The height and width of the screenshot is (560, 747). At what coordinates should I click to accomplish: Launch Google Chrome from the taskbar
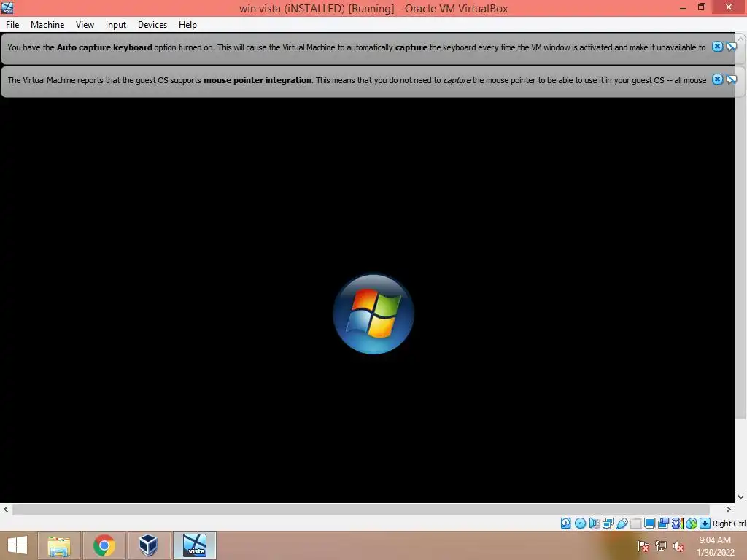pyautogui.click(x=104, y=545)
